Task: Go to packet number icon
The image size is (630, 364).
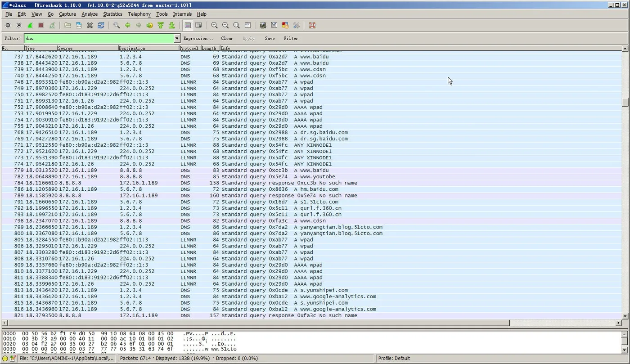Action: (x=150, y=26)
